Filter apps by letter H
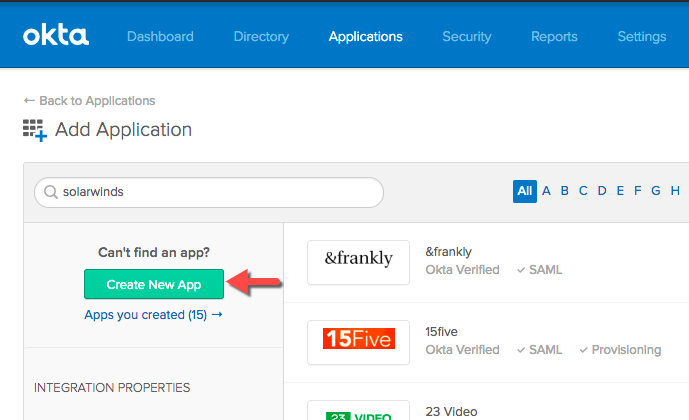Viewport: 689px width, 420px height. [x=675, y=191]
